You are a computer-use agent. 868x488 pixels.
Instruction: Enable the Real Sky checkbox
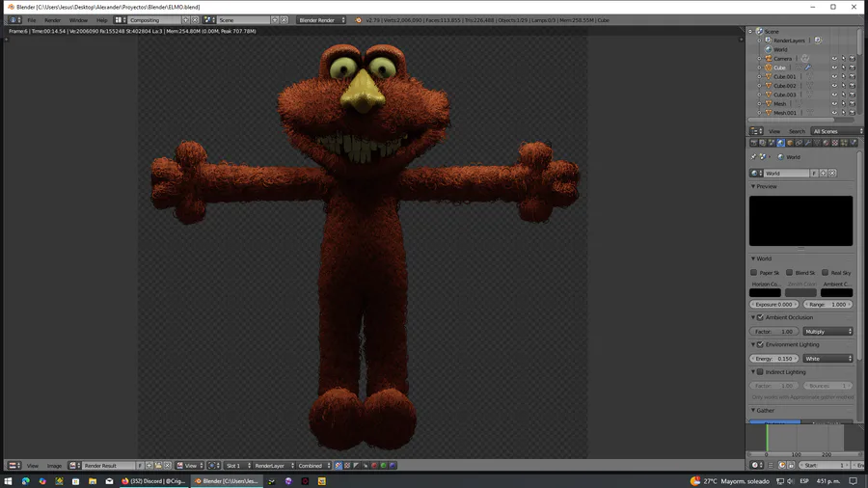pyautogui.click(x=825, y=272)
